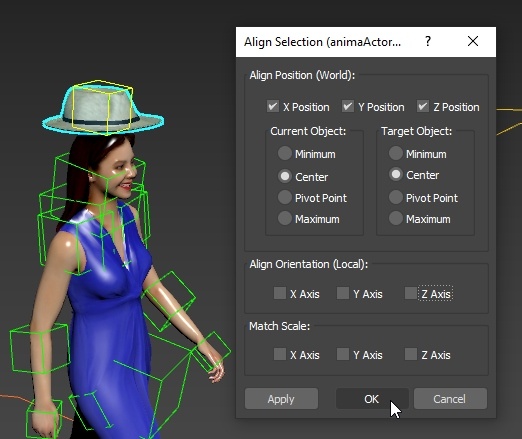This screenshot has width=522, height=439.
Task: Confirm alignment with the OK button
Action: tap(372, 399)
